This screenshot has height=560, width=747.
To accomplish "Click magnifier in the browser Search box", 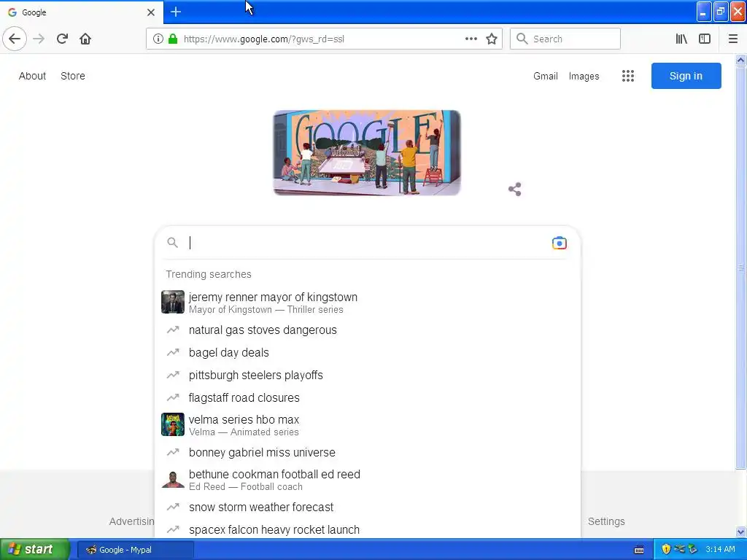I will point(522,39).
